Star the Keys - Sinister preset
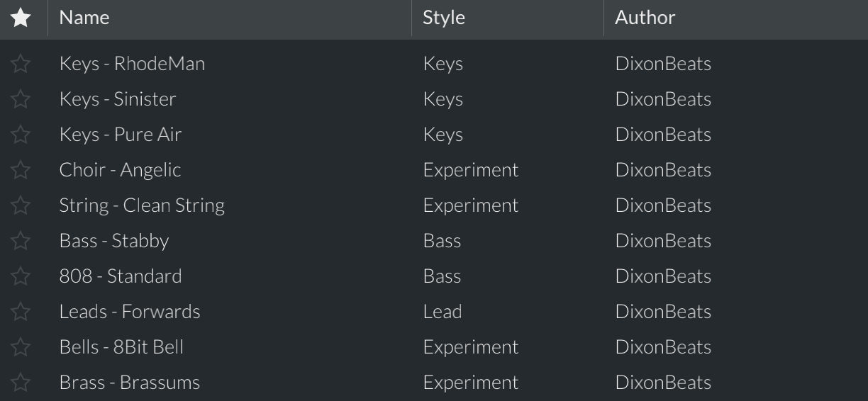The width and height of the screenshot is (868, 401). (x=21, y=99)
